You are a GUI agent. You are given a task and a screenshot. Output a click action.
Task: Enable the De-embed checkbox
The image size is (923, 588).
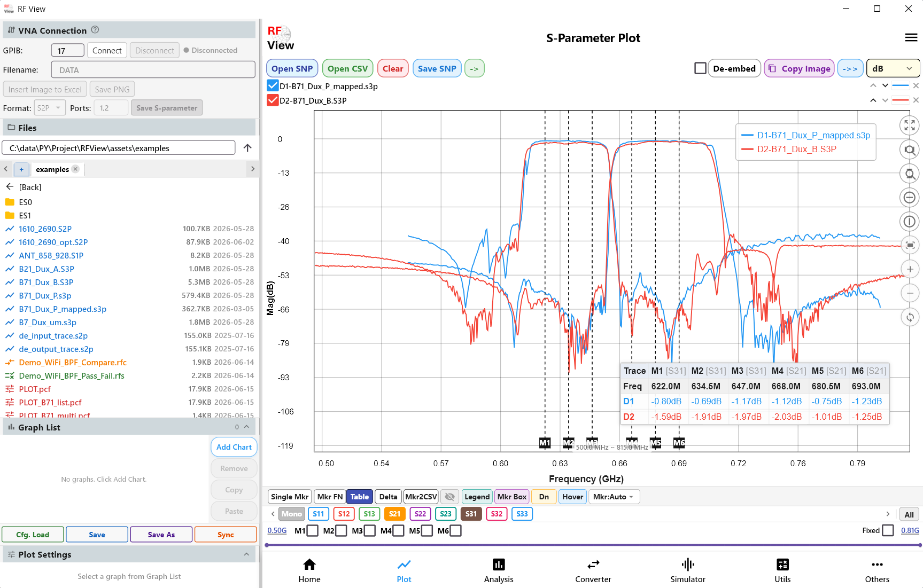[700, 68]
